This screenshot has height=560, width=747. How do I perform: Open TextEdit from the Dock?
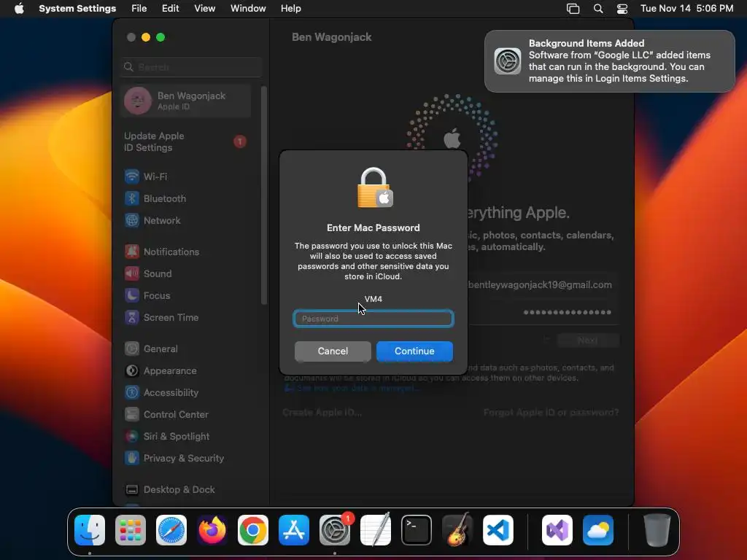pyautogui.click(x=376, y=530)
